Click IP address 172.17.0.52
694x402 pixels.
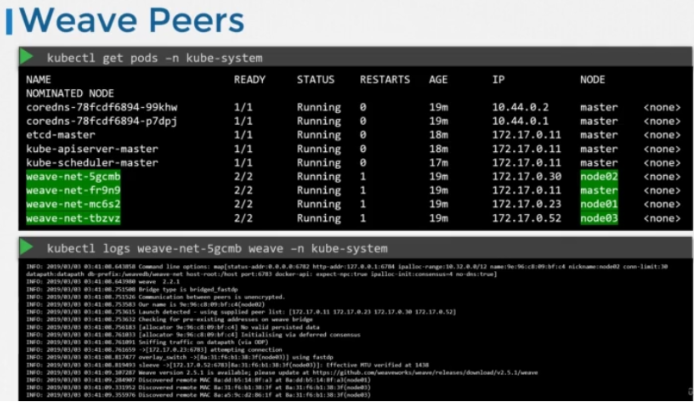click(527, 218)
